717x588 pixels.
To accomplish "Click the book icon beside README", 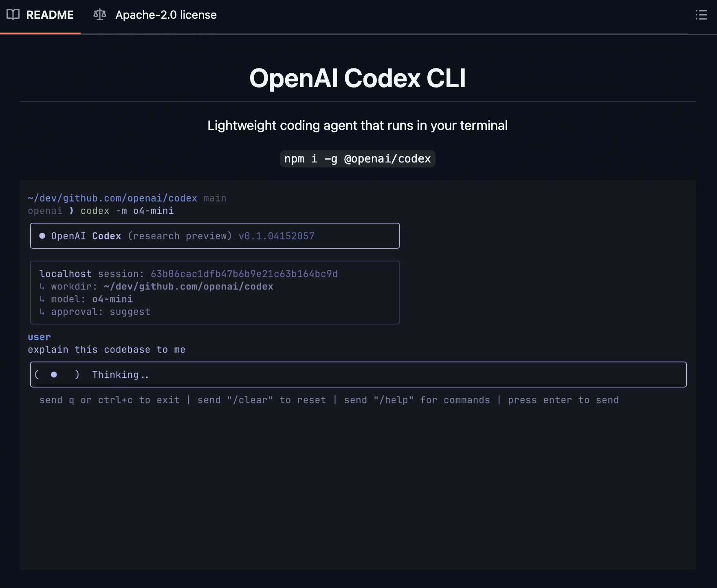I will coord(13,15).
